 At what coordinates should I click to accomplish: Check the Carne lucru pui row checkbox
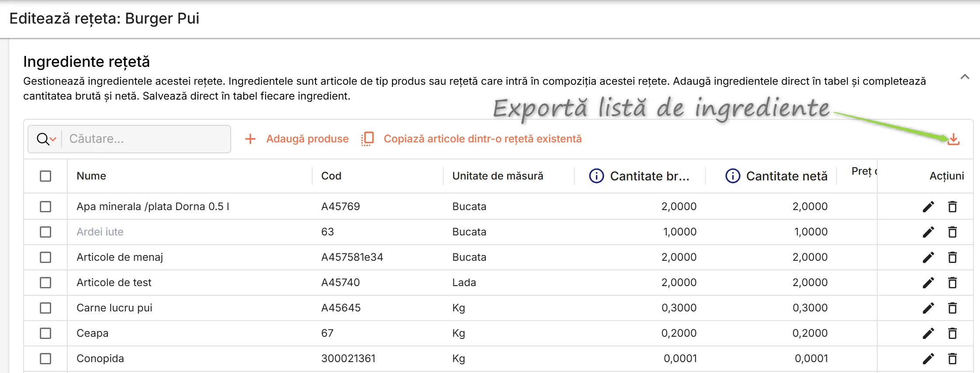pos(45,308)
